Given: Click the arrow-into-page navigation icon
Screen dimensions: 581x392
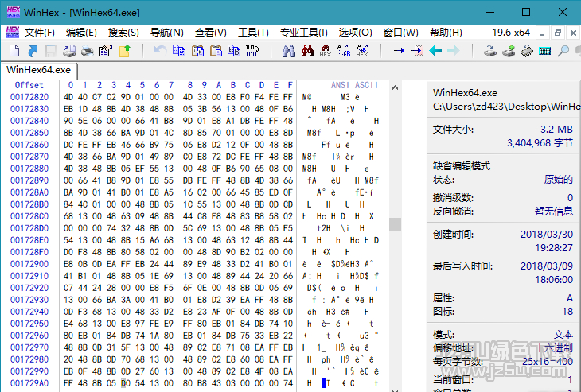Looking at the screenshot, I should coord(417,50).
